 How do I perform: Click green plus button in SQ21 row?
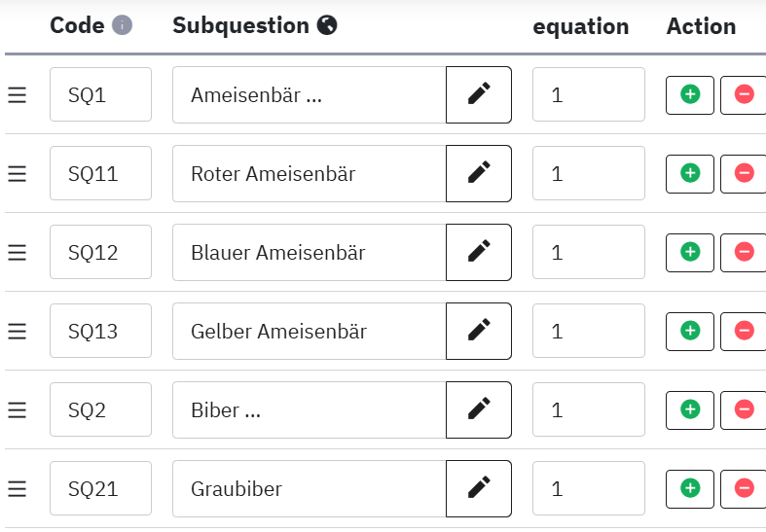point(690,488)
